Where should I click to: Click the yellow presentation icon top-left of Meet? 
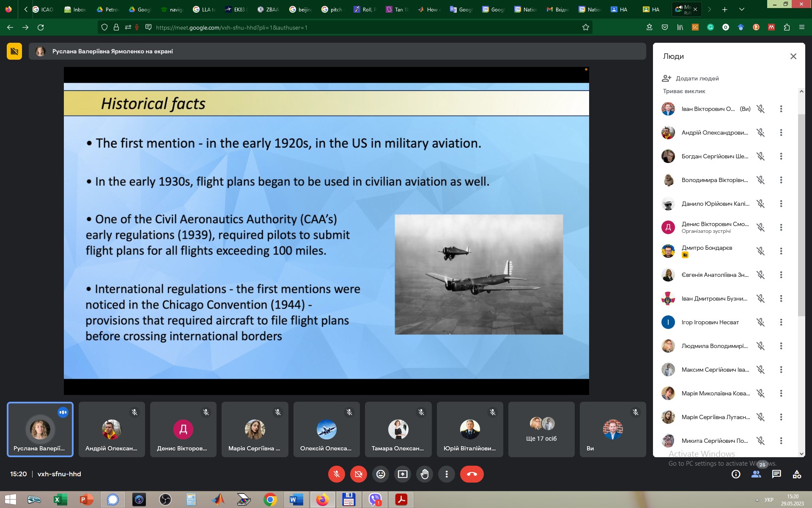click(14, 51)
